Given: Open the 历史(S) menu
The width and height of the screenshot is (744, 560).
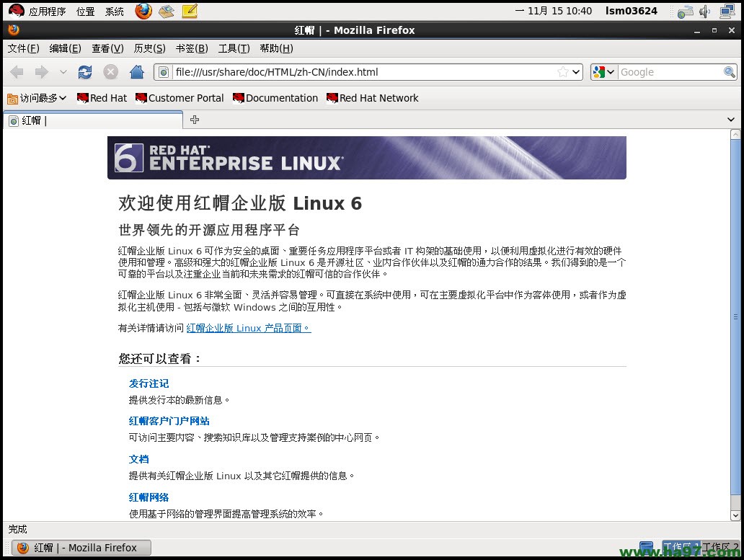Looking at the screenshot, I should coord(149,48).
